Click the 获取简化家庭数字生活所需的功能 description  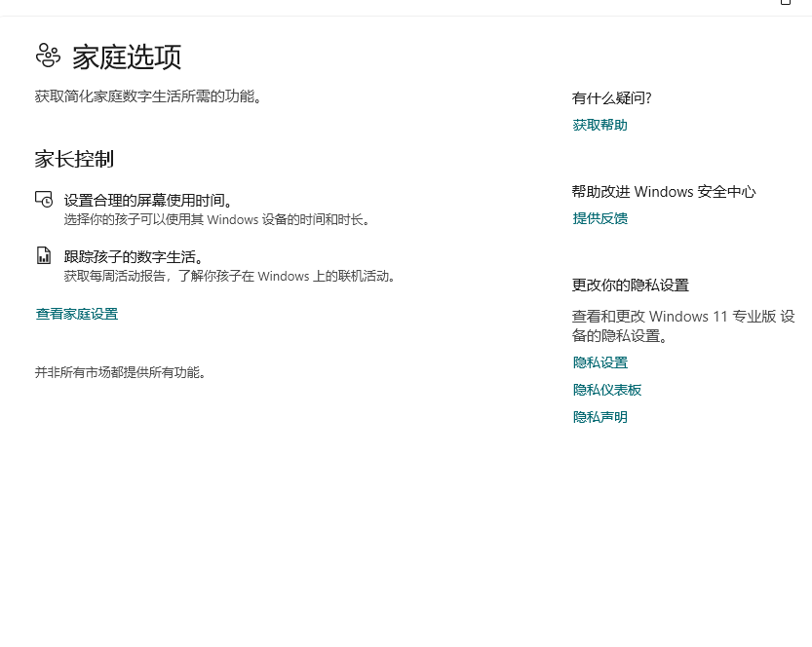coord(151,95)
